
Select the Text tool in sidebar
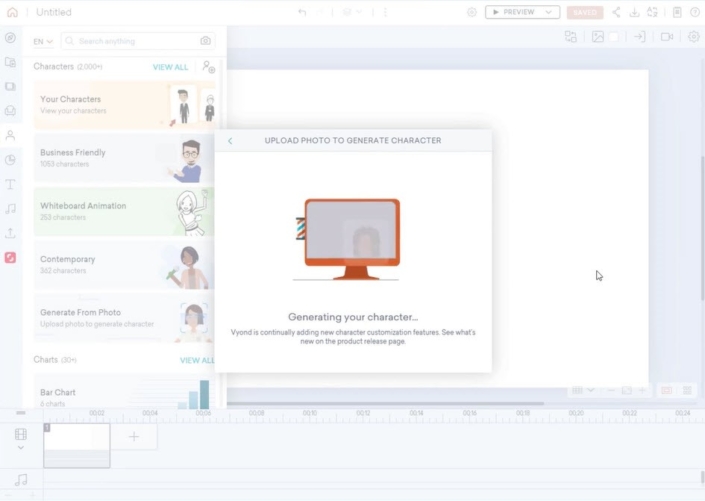point(10,185)
